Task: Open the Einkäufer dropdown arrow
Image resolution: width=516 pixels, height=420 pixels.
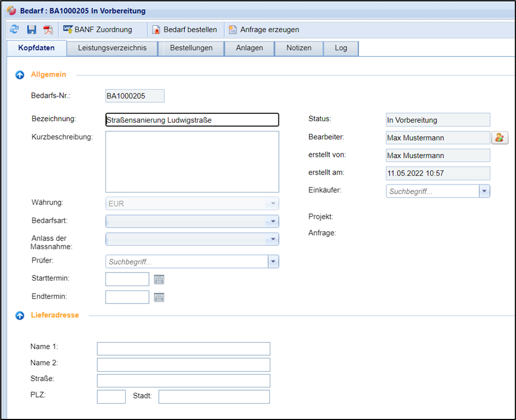Action: 484,192
